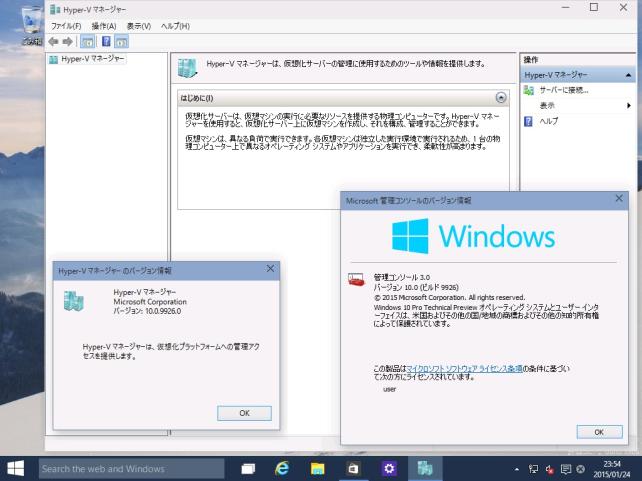The image size is (642, 481).
Task: Open the Store icon on the taskbar
Action: [x=353, y=469]
